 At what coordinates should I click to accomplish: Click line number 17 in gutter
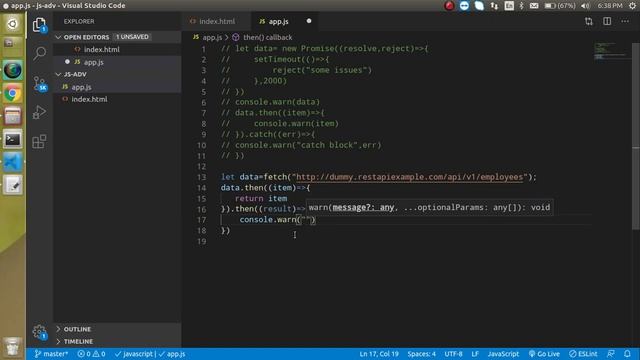pos(202,220)
